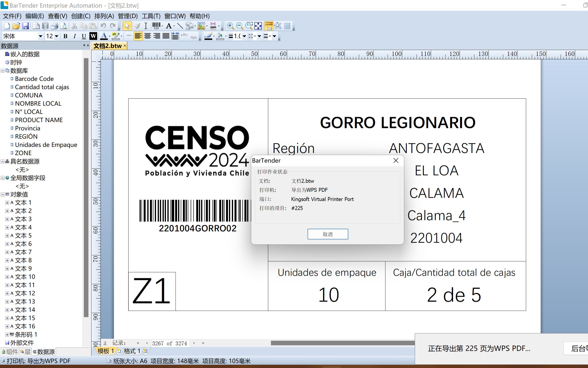Viewport: 588px width, 368px height.
Task: Switch to the 组件 panel tab
Action: pos(10,352)
